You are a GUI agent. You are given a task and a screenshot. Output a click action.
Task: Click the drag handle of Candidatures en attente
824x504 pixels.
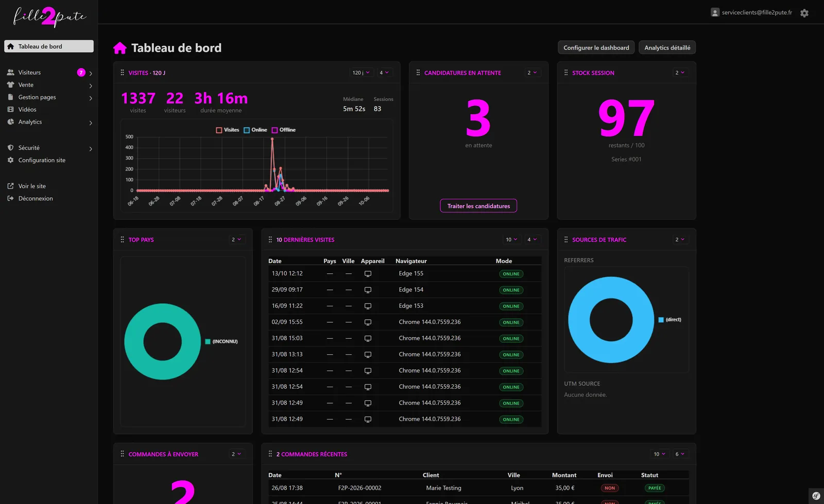coord(418,73)
